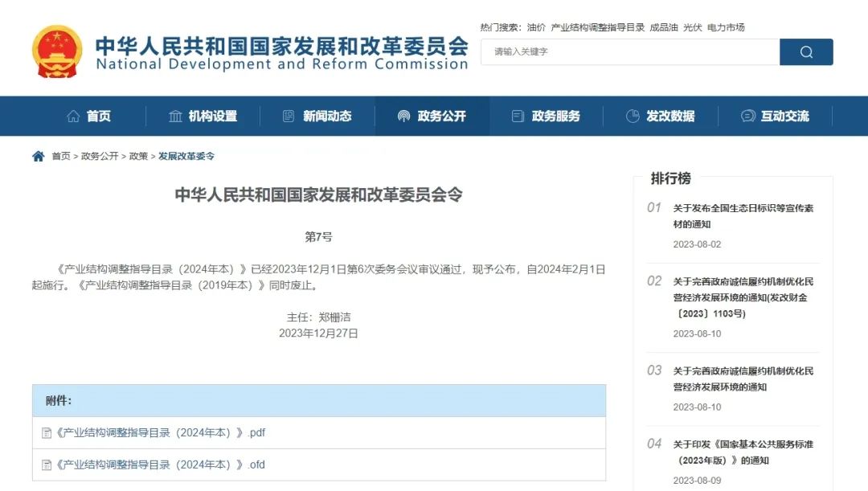Image resolution: width=868 pixels, height=491 pixels.
Task: Open the 机构设置 navigation tab
Action: pyautogui.click(x=203, y=117)
